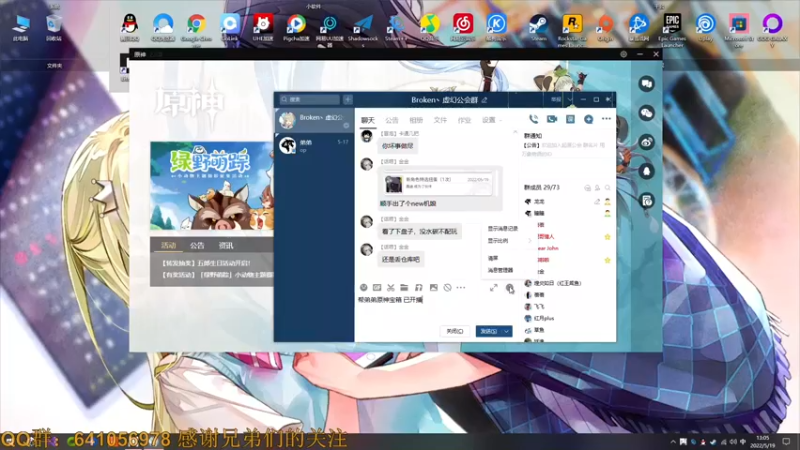Open the emoji picker in message toolbar
The width and height of the screenshot is (800, 450).
pyautogui.click(x=363, y=288)
